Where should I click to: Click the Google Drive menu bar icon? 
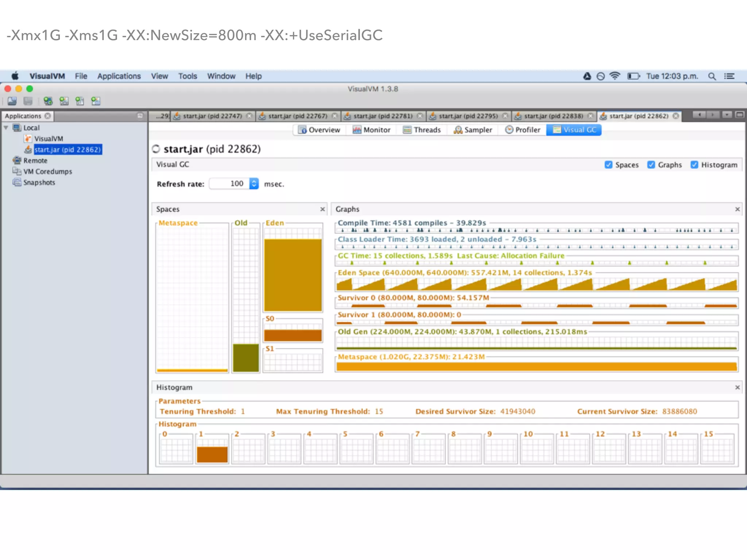click(x=587, y=76)
